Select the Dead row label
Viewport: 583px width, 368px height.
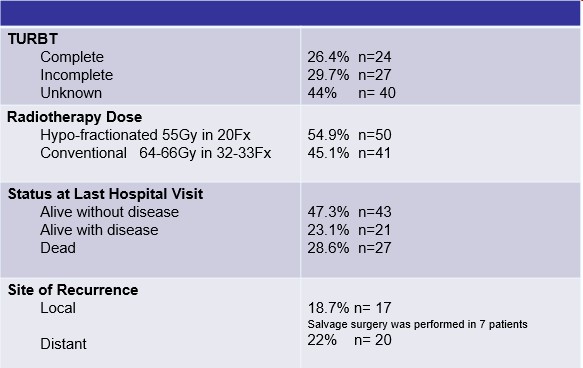(58, 248)
